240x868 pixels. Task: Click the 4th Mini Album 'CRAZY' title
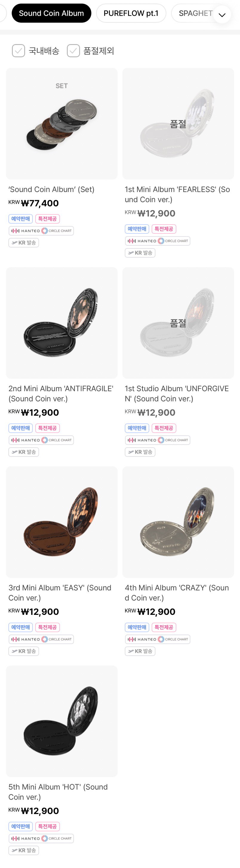tap(176, 593)
